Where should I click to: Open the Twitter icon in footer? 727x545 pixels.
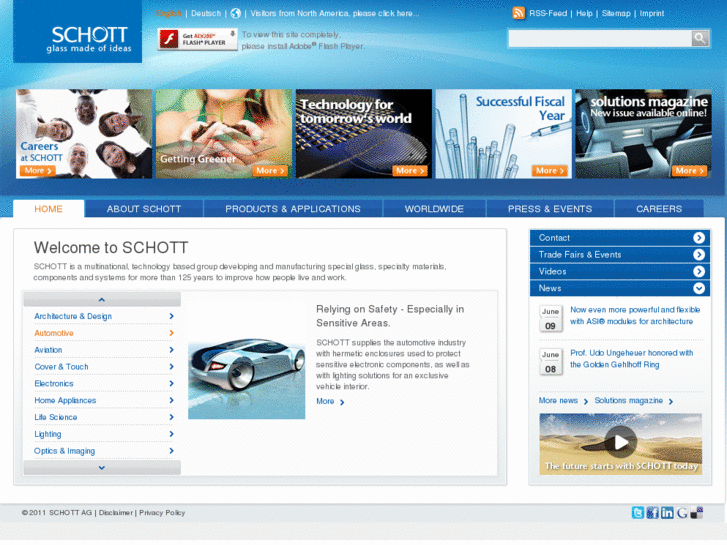tap(638, 513)
